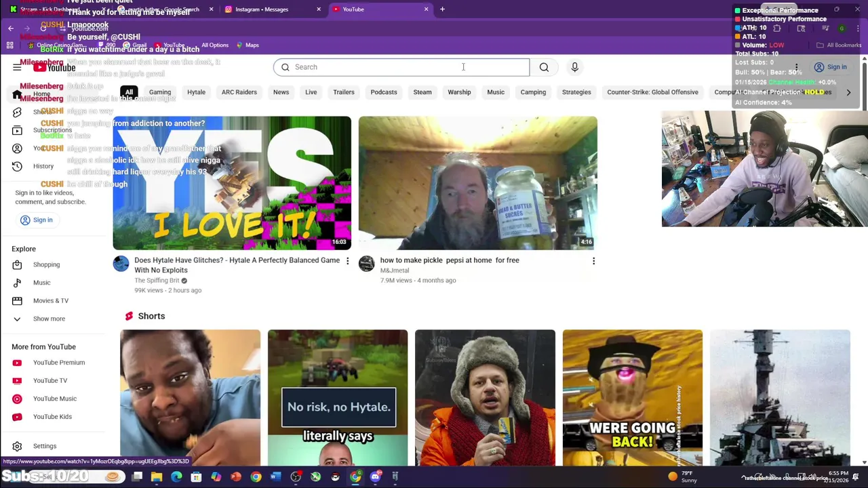
Task: Open Does Hytale Have Glitches title link
Action: click(x=237, y=265)
